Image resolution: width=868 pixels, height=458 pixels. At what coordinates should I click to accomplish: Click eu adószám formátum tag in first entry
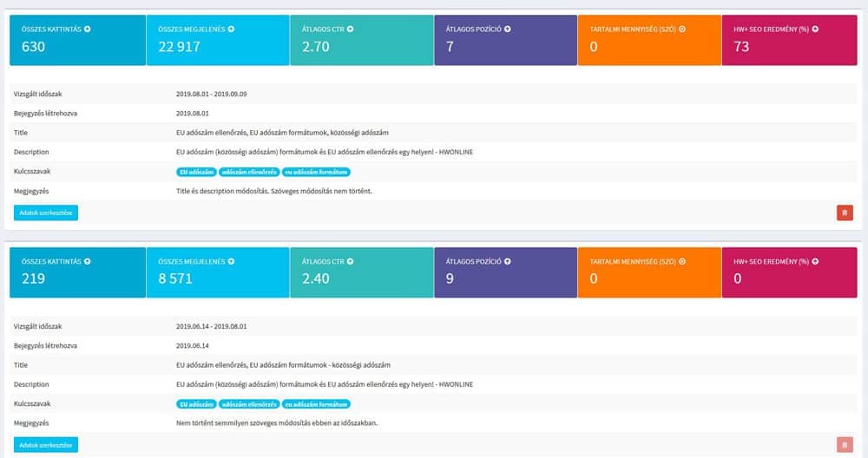click(x=316, y=172)
